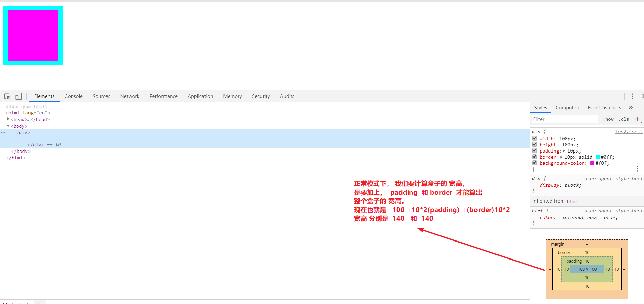The width and height of the screenshot is (644, 304).
Task: Open the Audits tab
Action: [287, 96]
